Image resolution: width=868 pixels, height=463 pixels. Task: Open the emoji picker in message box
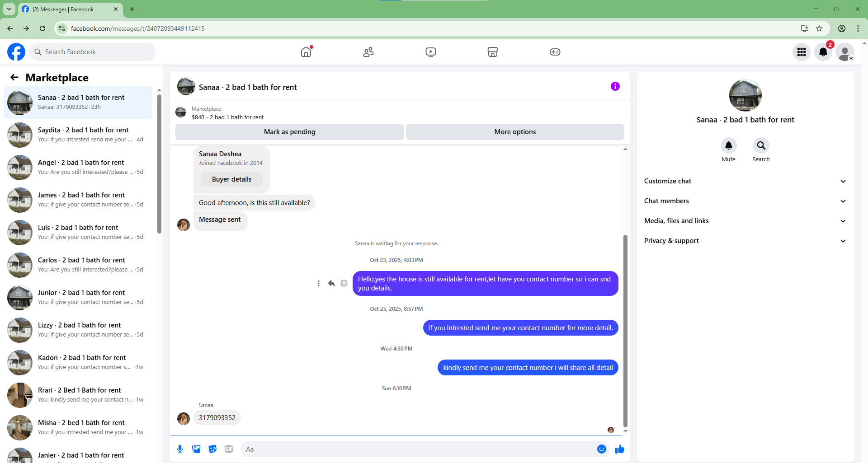602,449
